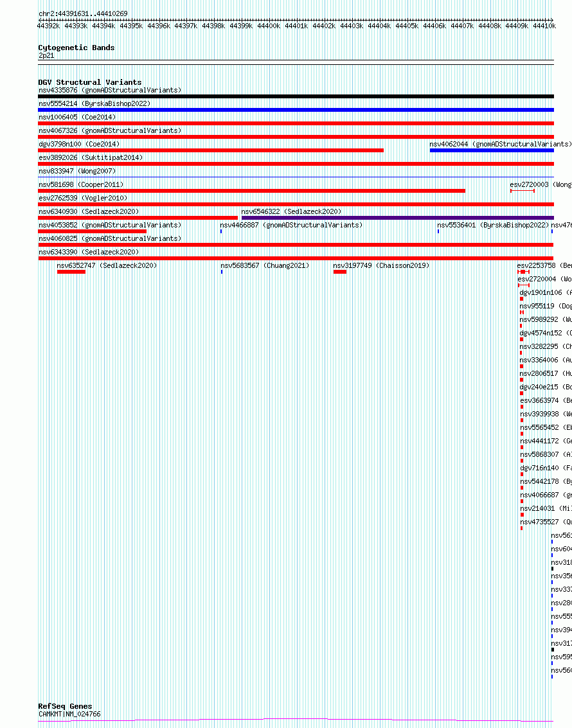This screenshot has width=572, height=728.
Task: Click the 2p21 band label
Action: pyautogui.click(x=46, y=55)
